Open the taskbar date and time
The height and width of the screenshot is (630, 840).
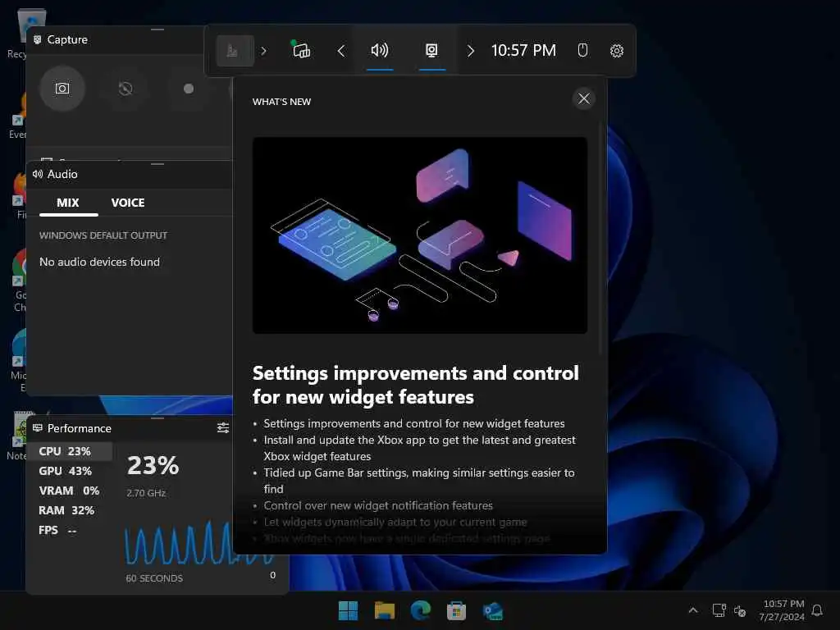tap(782, 610)
